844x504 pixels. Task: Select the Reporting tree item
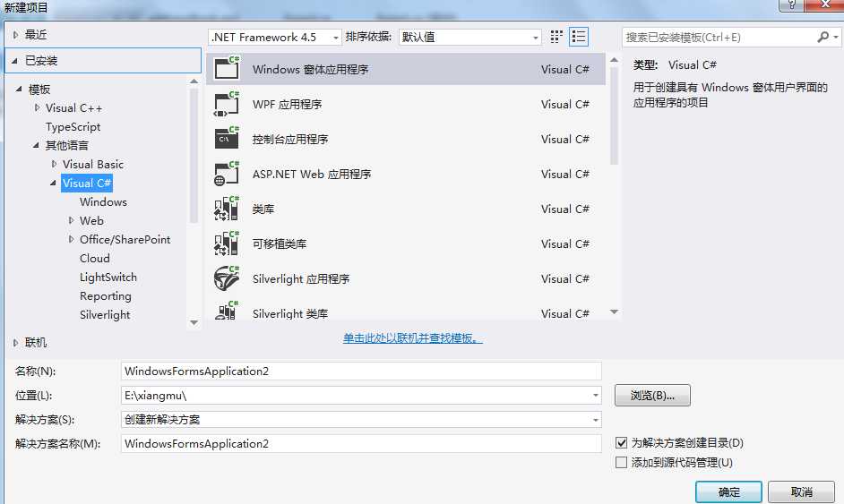[106, 295]
